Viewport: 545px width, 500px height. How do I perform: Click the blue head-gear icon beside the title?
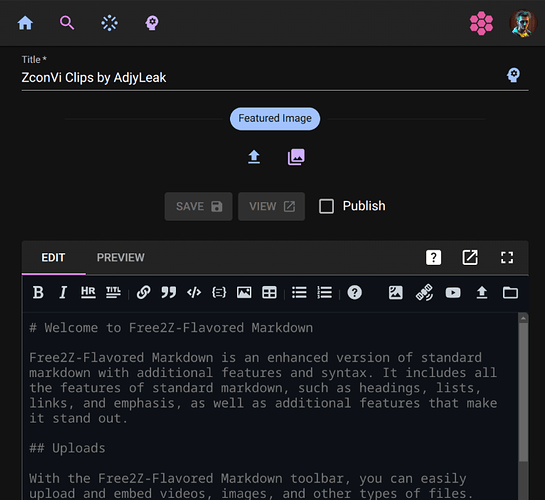coord(513,75)
